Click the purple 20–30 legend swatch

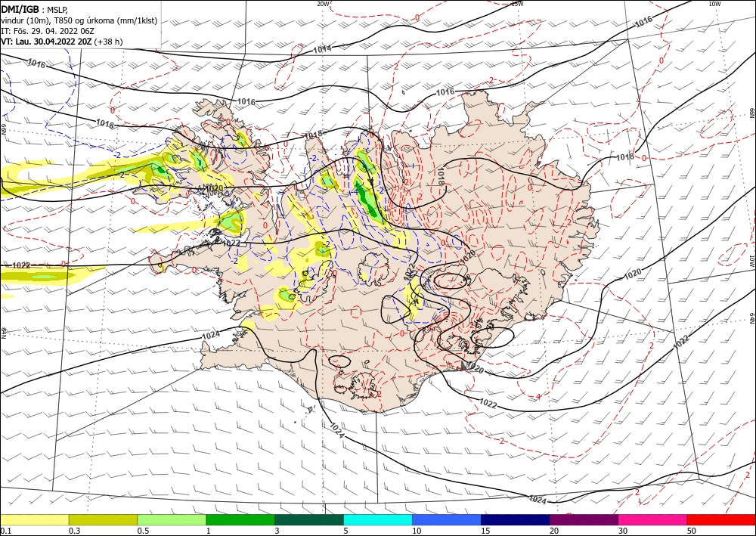(x=584, y=519)
